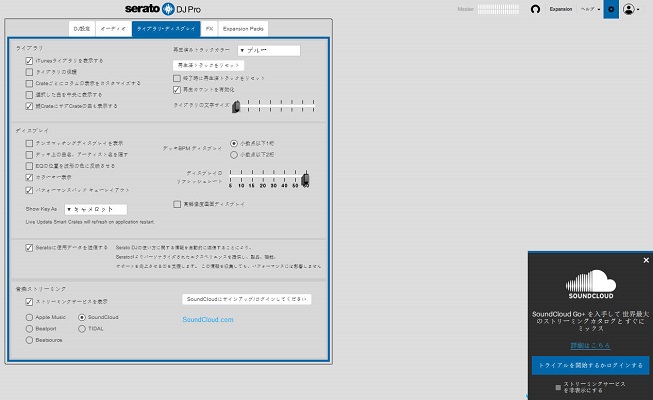Select the TIDAL streaming radio button
This screenshot has height=400, width=653.
pos(82,329)
